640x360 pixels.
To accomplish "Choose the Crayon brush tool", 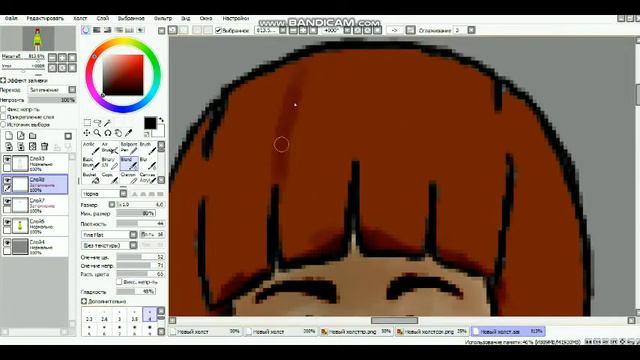I will (129, 178).
